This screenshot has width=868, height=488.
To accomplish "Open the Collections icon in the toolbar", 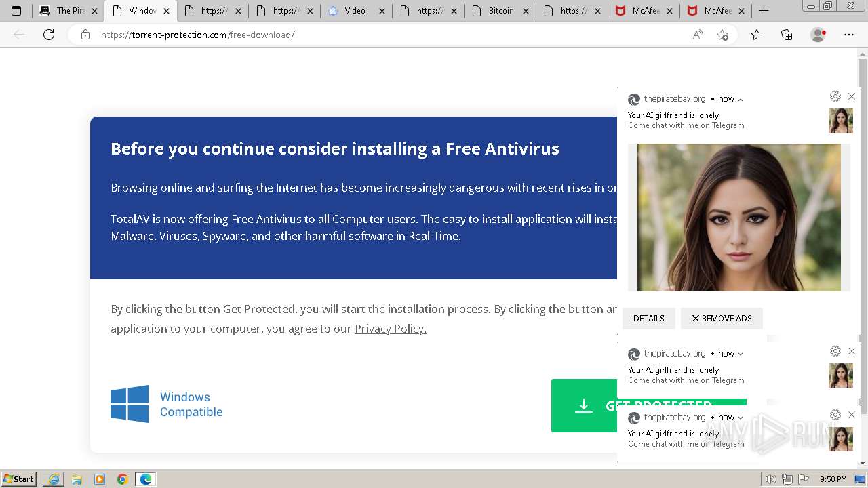I will pyautogui.click(x=787, y=35).
